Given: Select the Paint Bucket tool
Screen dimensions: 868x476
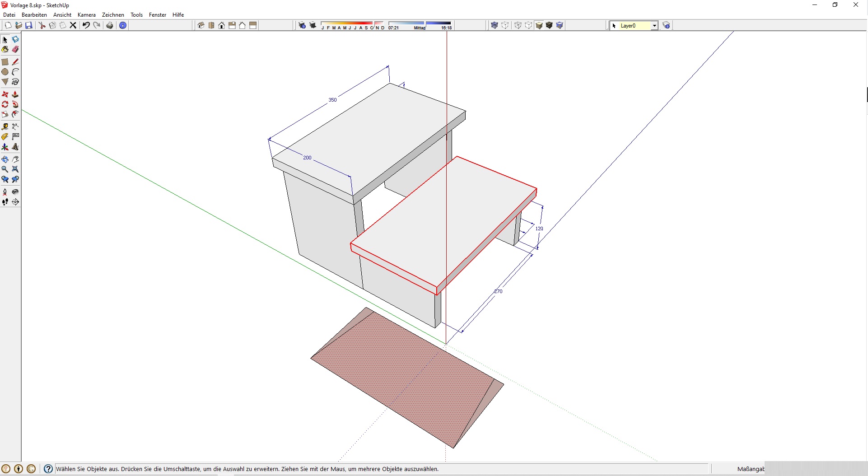Looking at the screenshot, I should [5, 50].
